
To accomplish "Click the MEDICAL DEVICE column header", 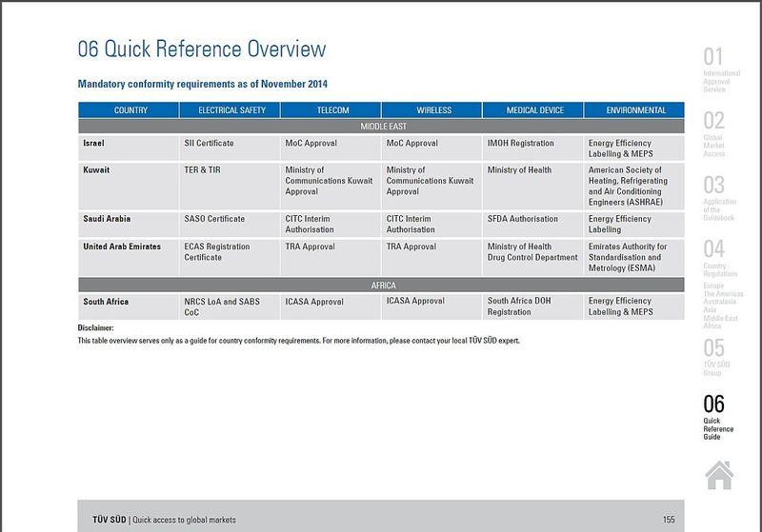I will tap(533, 110).
